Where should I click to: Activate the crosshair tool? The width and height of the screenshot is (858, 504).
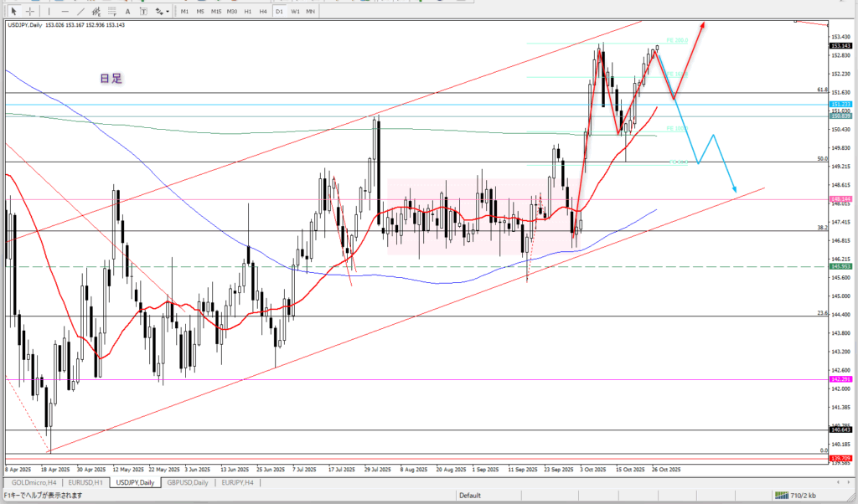[x=29, y=11]
